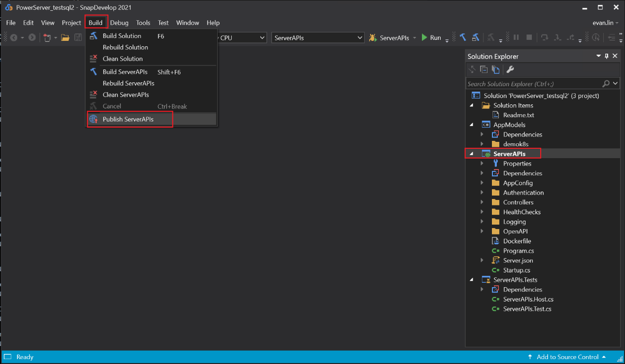
Task: Expand the Authentication folder arrow
Action: point(482,193)
